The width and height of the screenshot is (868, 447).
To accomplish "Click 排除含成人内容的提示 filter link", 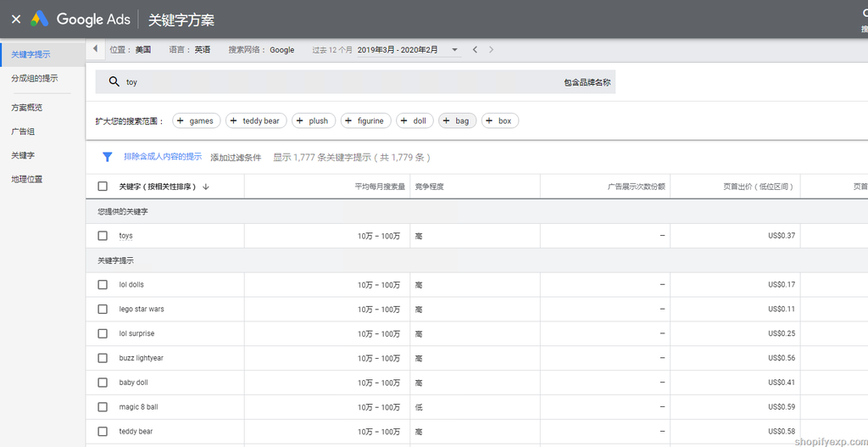I will click(x=163, y=157).
